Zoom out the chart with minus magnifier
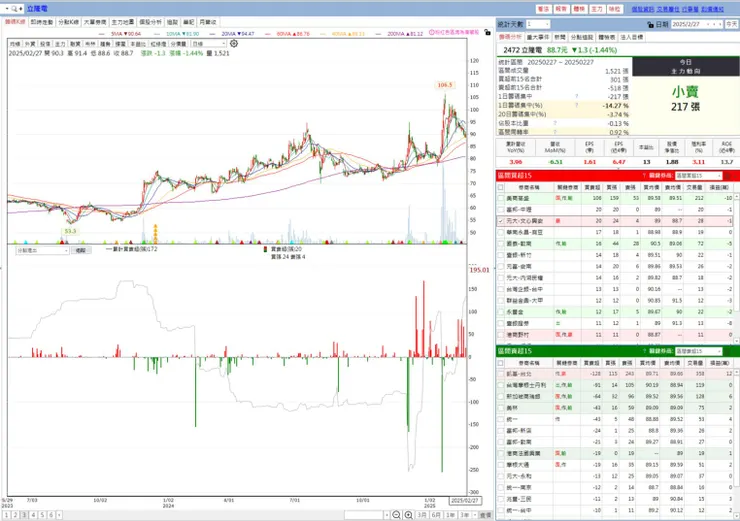Screen dimensions: 740x521 tap(396, 515)
